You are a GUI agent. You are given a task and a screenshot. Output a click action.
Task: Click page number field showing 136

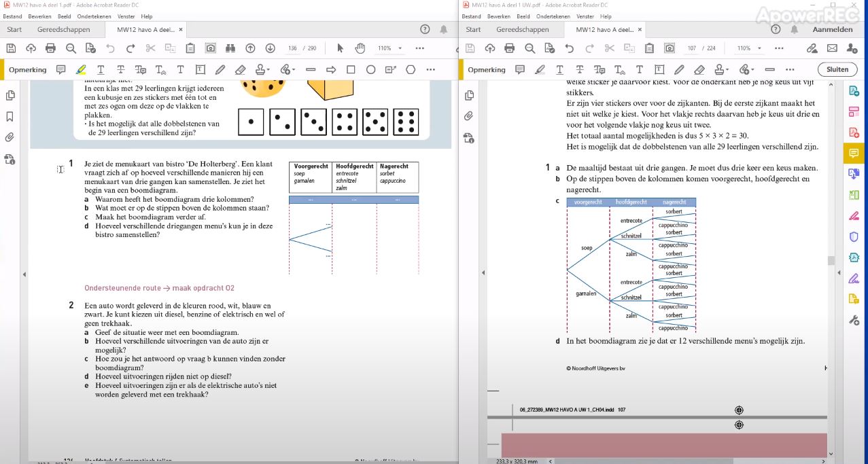tap(293, 48)
